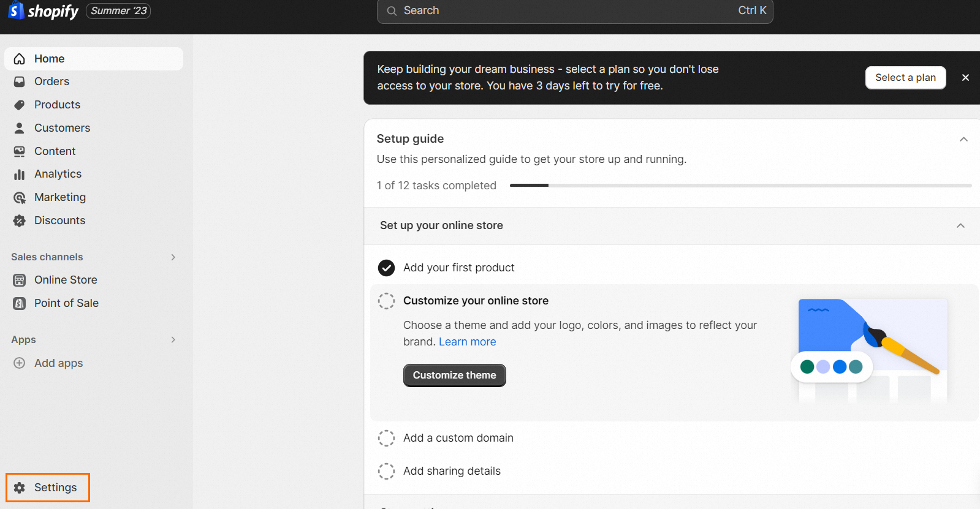Toggle the completed Add your first product checkmark
Screen dimensions: 980x509
click(x=386, y=268)
